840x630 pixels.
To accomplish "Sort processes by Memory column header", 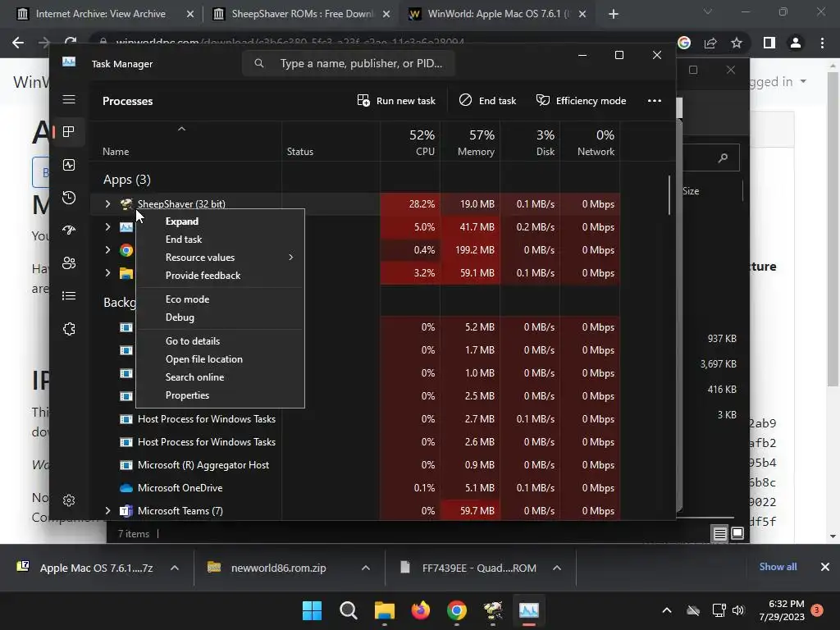I will tap(470, 142).
